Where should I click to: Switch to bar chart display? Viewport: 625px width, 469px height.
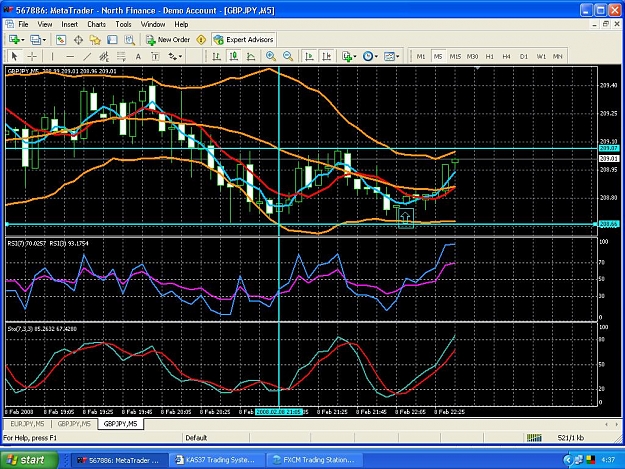coord(216,56)
